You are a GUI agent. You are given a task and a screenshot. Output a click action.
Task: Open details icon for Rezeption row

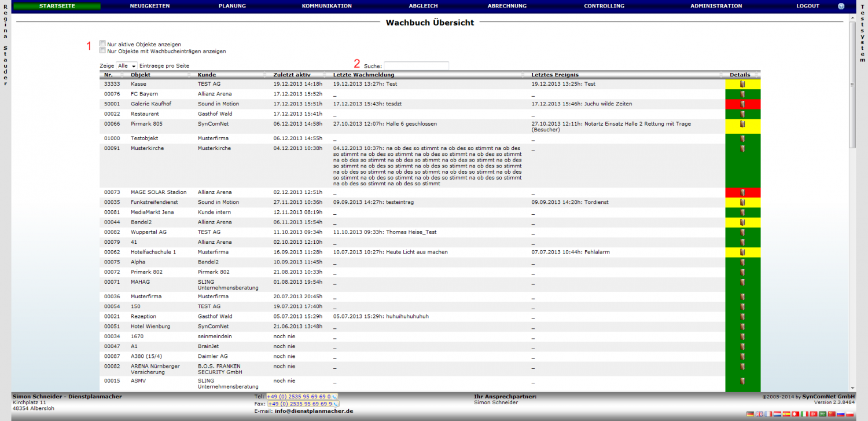click(742, 317)
